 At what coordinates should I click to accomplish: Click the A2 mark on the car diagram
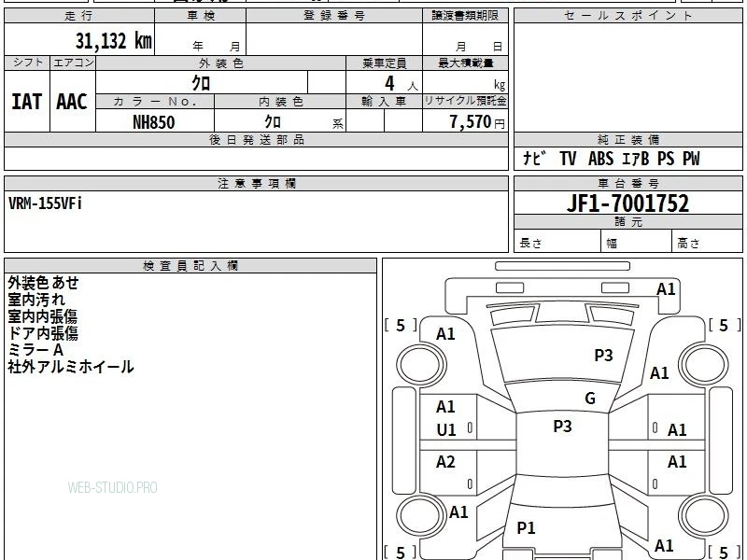(x=445, y=461)
